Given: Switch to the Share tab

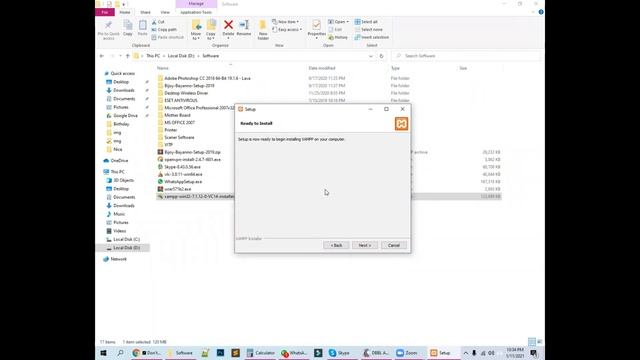Looking at the screenshot, I should (145, 12).
